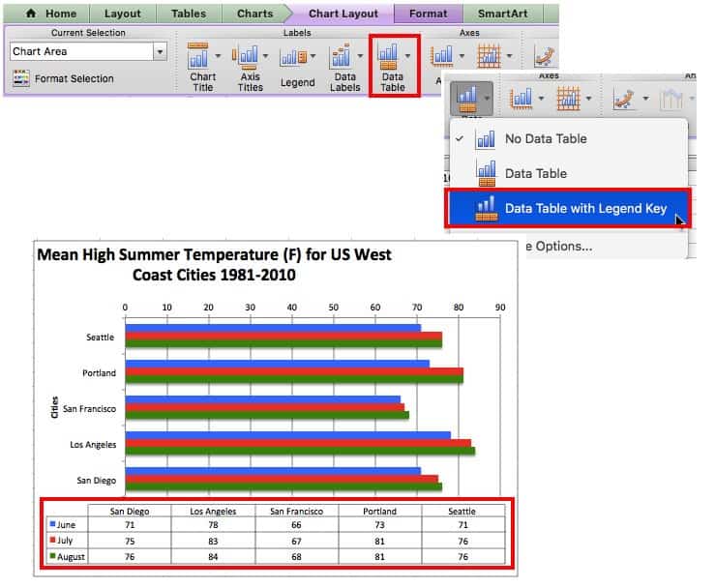Click the Format Selection icon
The image size is (715, 588).
click(20, 79)
